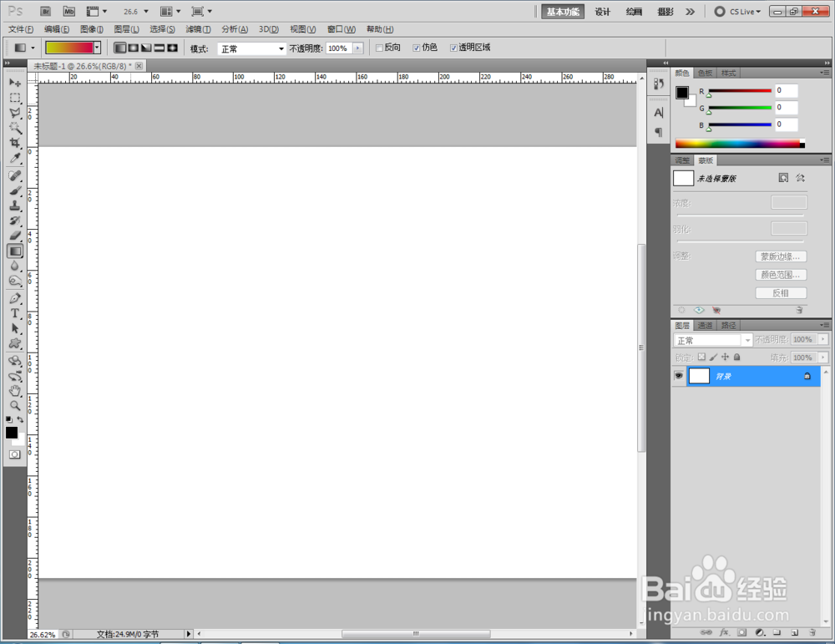Select the Healing Brush tool

(x=15, y=175)
